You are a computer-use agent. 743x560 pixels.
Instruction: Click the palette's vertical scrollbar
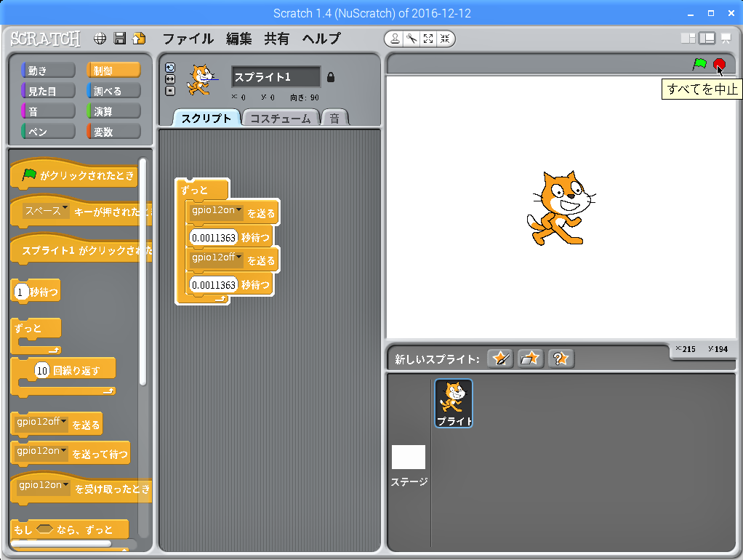tap(142, 271)
